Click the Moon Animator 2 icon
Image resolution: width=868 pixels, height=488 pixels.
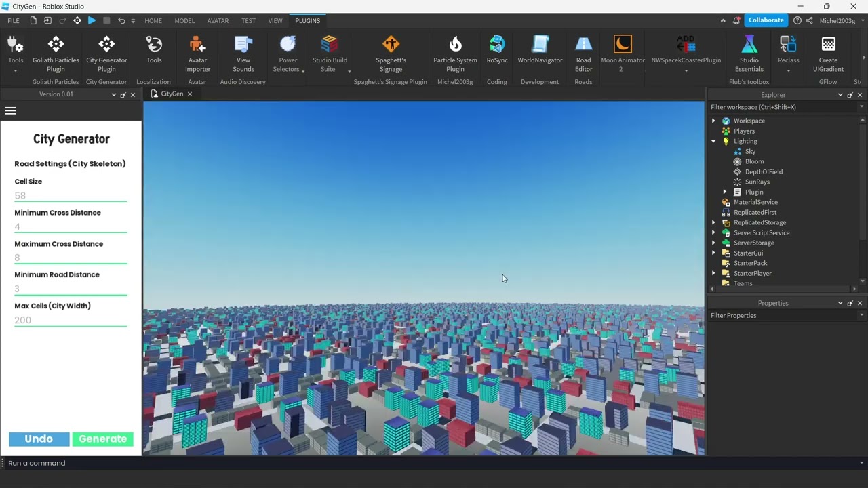[x=623, y=54]
